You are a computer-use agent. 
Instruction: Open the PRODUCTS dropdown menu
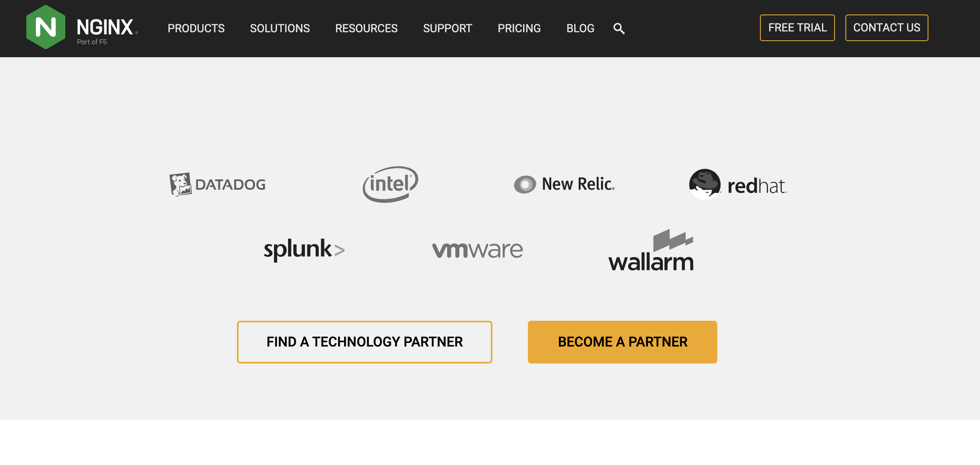(196, 28)
